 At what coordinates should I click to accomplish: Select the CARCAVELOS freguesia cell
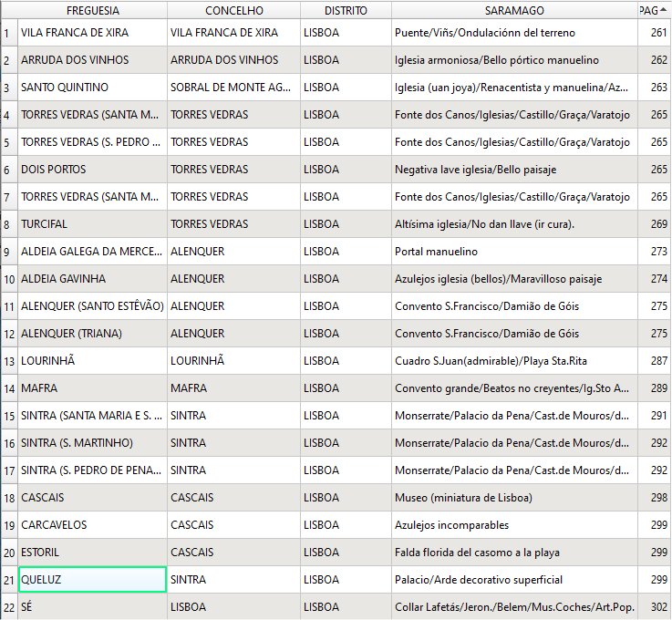[x=92, y=525]
